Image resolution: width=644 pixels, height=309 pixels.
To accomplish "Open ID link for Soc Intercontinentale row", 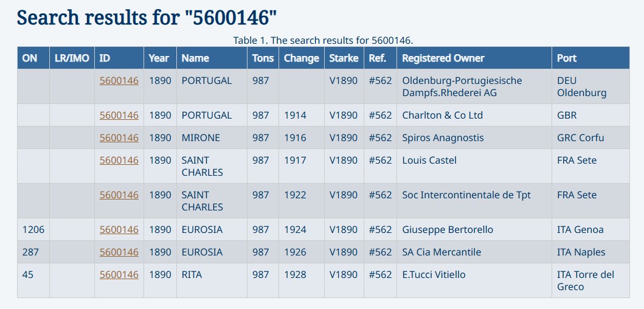I will point(119,195).
